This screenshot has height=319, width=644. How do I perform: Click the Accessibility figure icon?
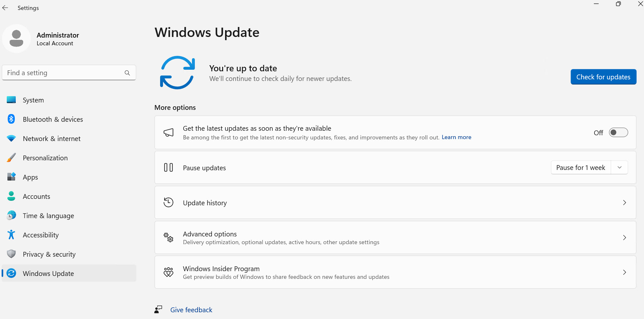point(11,235)
